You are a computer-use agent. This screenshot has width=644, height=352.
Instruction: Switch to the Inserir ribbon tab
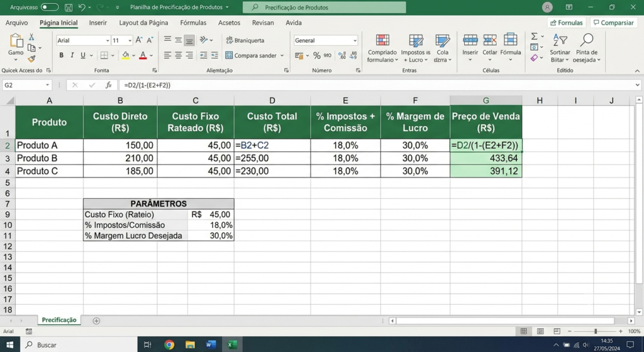(97, 23)
